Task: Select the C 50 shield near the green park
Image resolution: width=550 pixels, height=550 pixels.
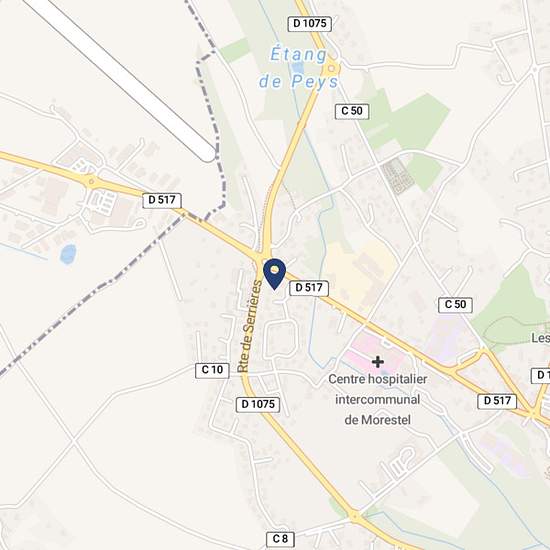Action: pos(352,111)
